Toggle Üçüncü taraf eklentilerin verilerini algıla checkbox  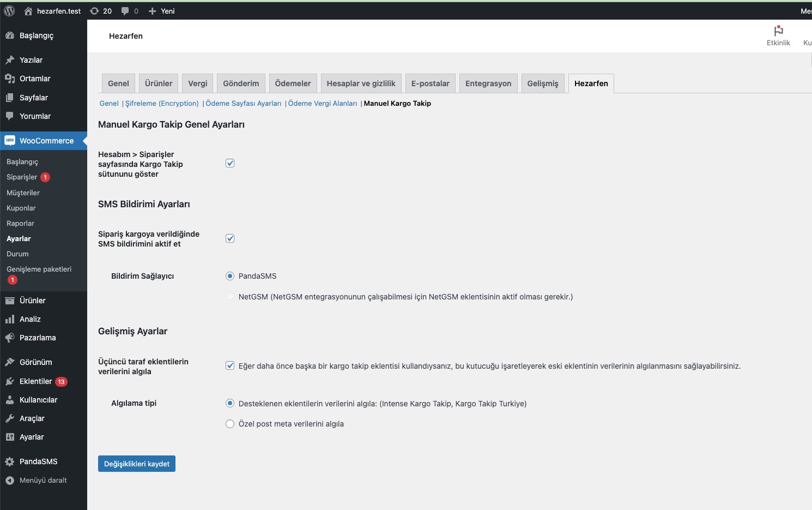230,365
